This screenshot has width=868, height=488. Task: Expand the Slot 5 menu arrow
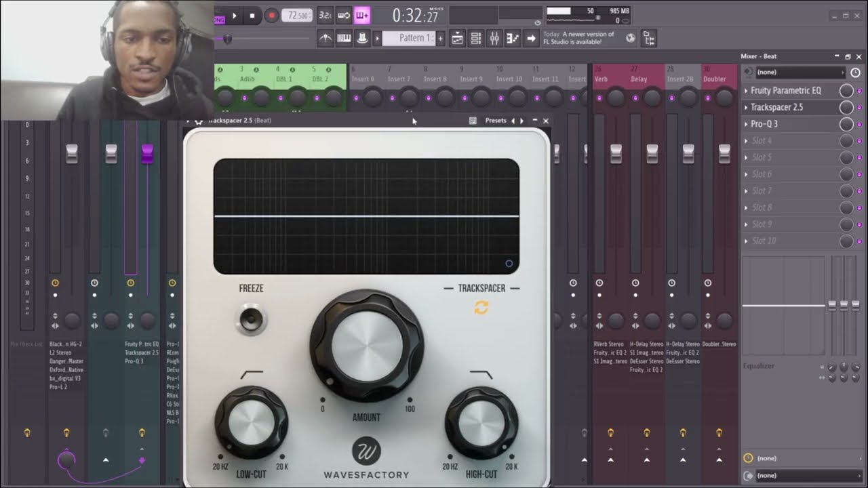[747, 158]
